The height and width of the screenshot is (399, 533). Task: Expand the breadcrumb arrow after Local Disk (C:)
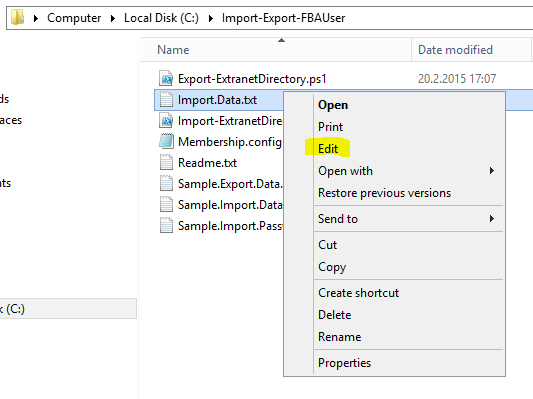click(210, 18)
